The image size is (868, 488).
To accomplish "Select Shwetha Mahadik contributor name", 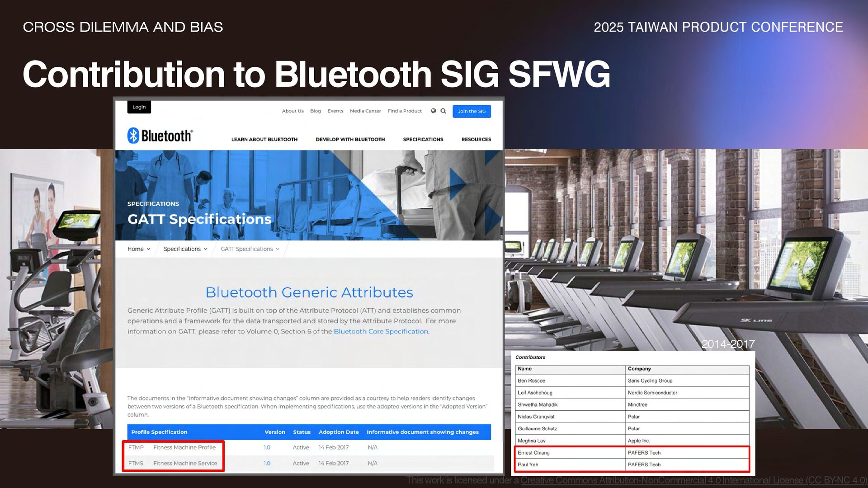I will point(538,405).
